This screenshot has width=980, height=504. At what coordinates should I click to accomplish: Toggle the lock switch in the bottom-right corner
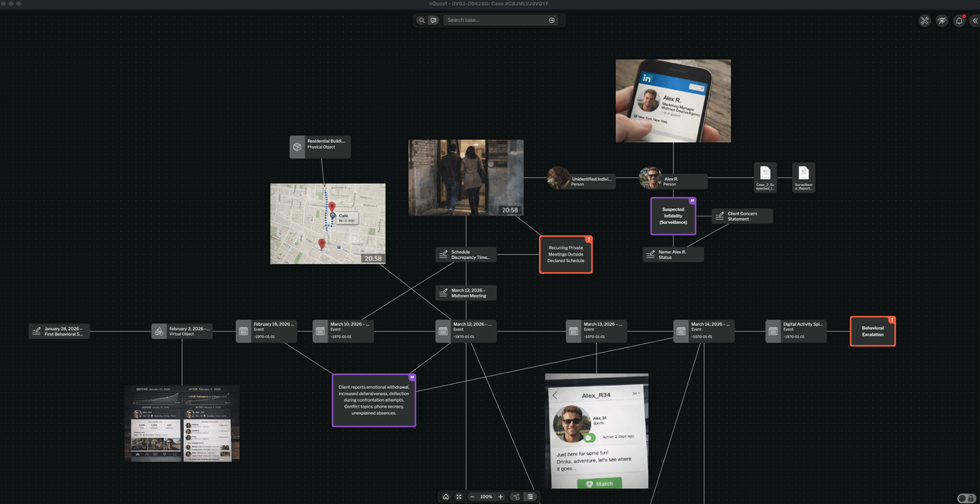(968, 499)
